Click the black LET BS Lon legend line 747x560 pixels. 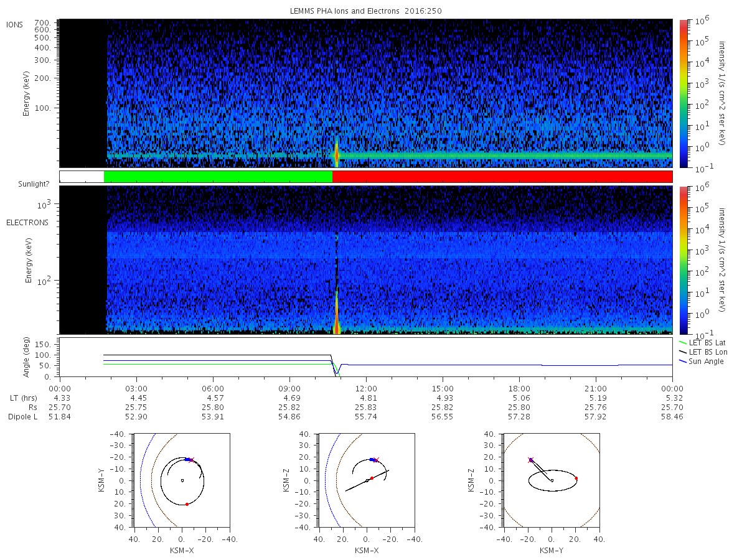683,352
